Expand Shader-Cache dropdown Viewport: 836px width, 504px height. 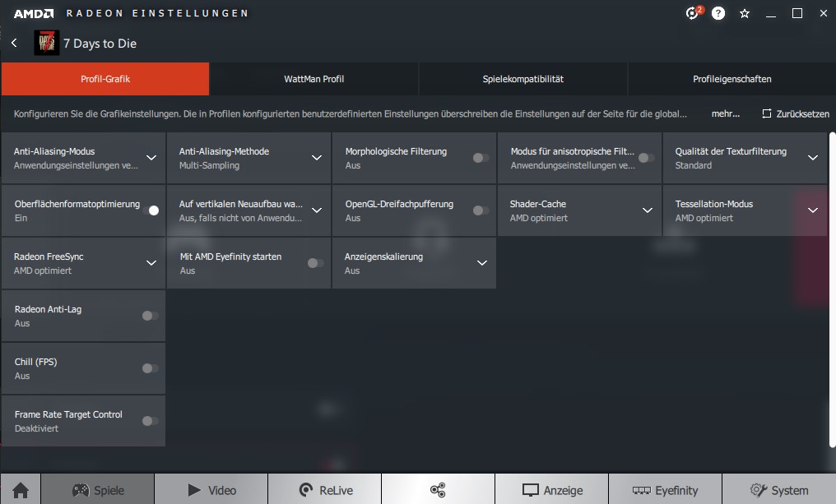pos(648,210)
